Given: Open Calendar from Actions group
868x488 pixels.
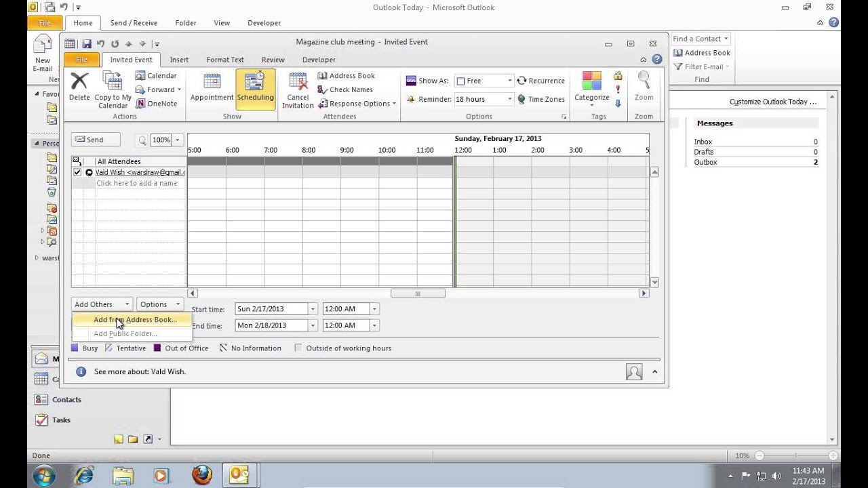Looking at the screenshot, I should tap(156, 76).
